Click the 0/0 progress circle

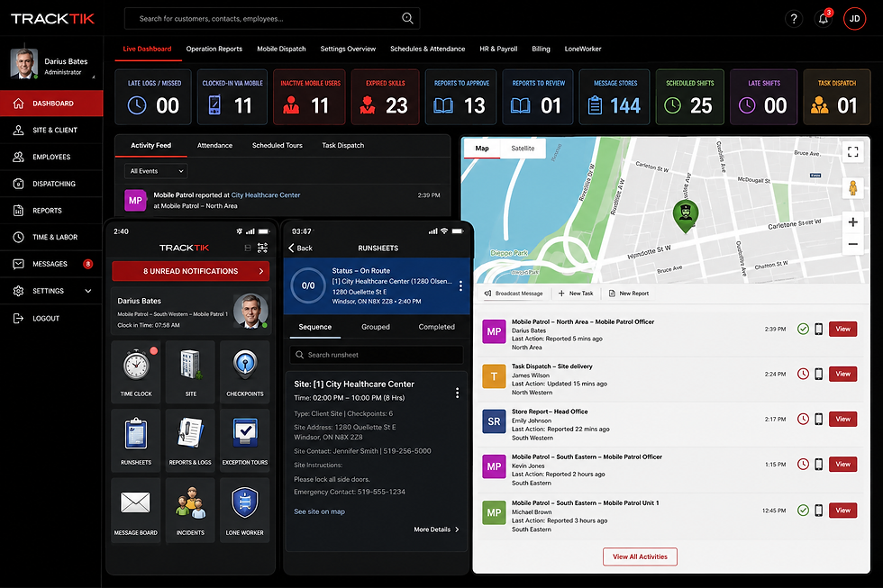[308, 285]
